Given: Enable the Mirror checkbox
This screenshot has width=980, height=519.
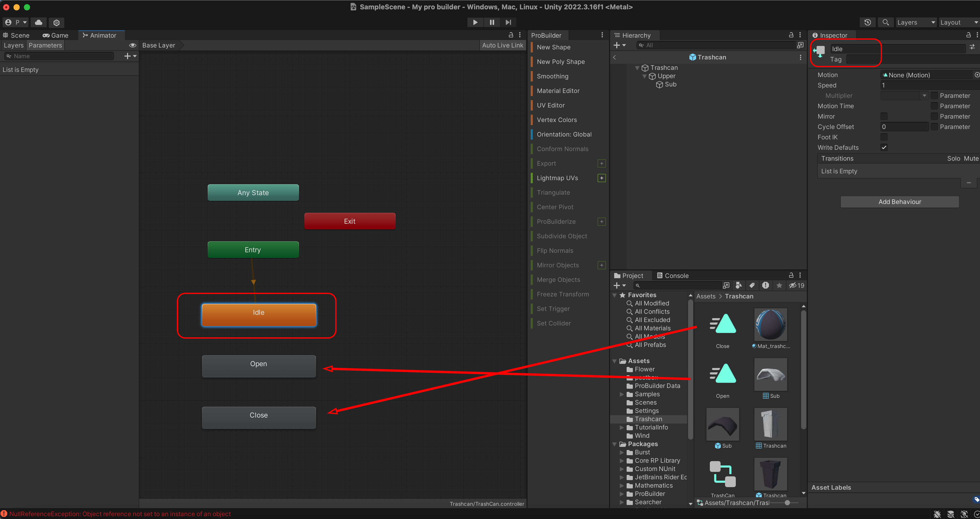Looking at the screenshot, I should pos(884,117).
